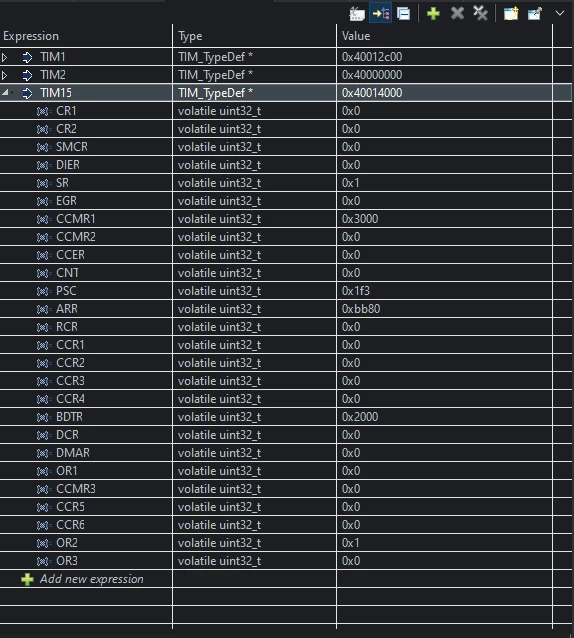574x638 pixels.
Task: Select the TIM15 pointer icon
Action: tap(27, 94)
